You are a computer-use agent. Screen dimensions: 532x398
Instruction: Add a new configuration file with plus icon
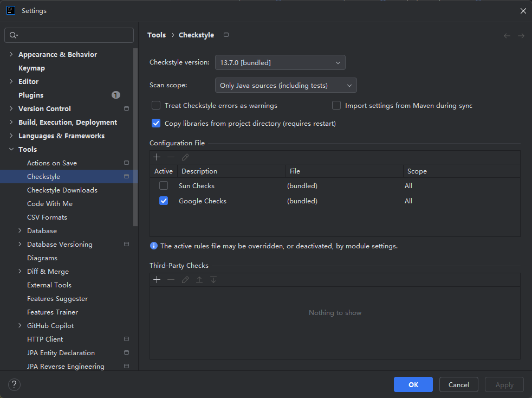tap(157, 157)
